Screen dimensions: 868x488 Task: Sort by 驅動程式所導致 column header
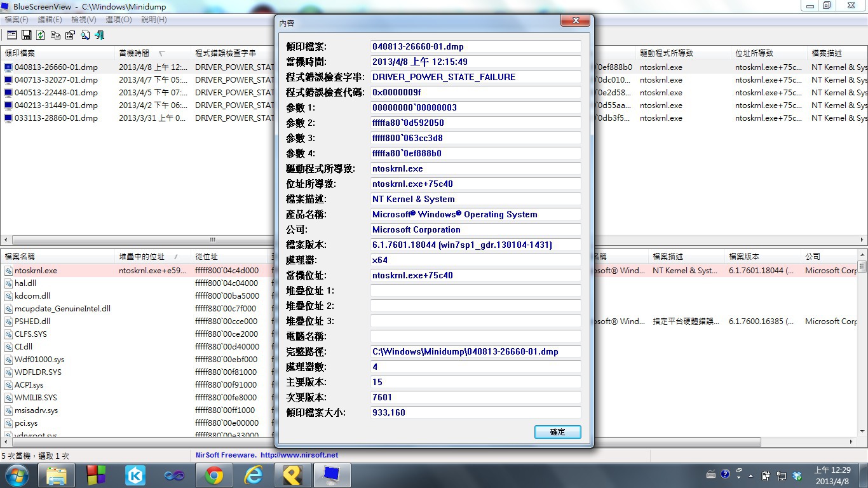pos(683,53)
